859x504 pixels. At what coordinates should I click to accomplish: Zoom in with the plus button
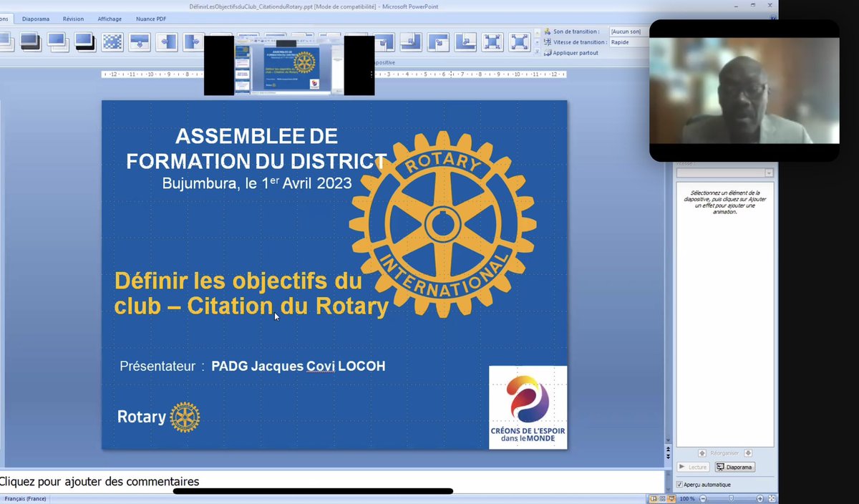pyautogui.click(x=760, y=498)
